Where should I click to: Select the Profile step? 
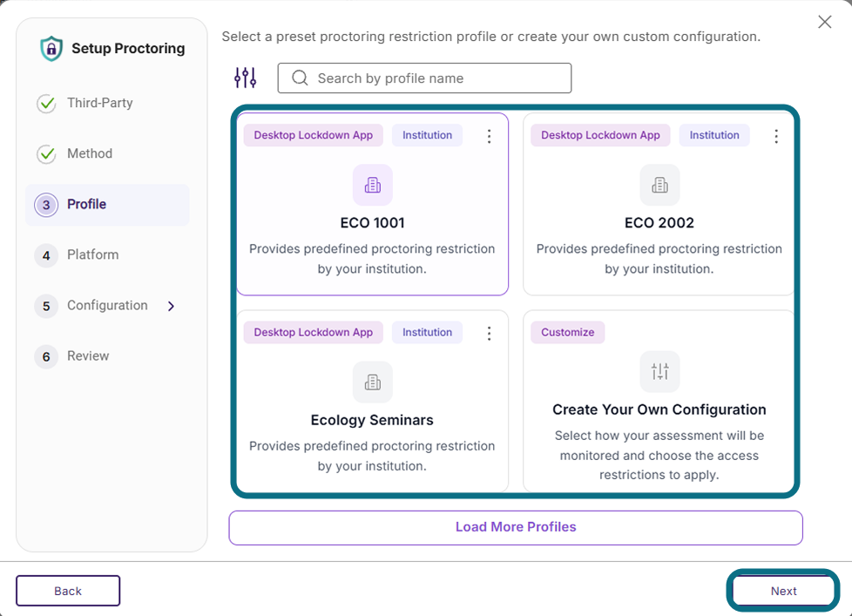click(107, 205)
